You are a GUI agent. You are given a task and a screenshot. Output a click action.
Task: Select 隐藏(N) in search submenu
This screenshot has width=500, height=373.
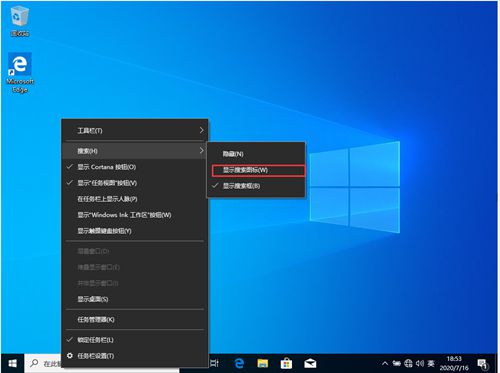pos(256,154)
